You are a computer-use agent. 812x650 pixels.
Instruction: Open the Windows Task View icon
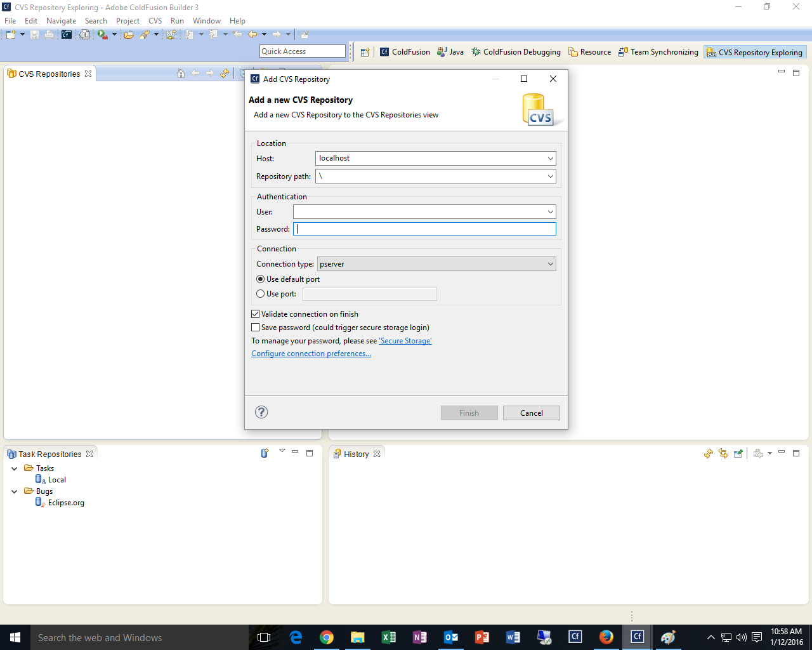tap(265, 637)
